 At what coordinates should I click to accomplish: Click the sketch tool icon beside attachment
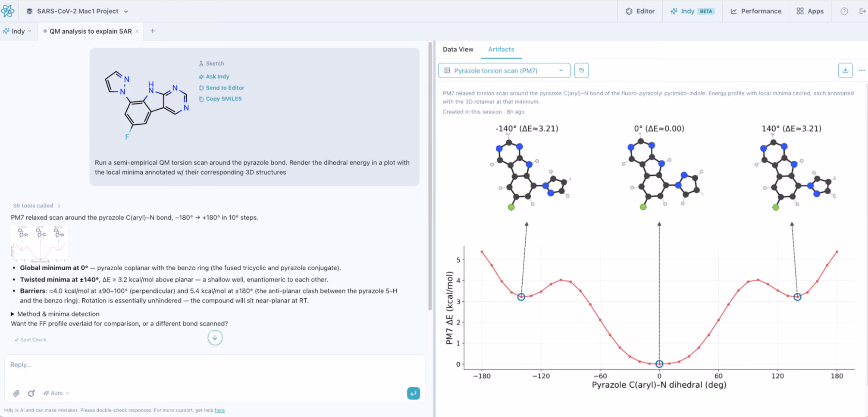tap(31, 393)
